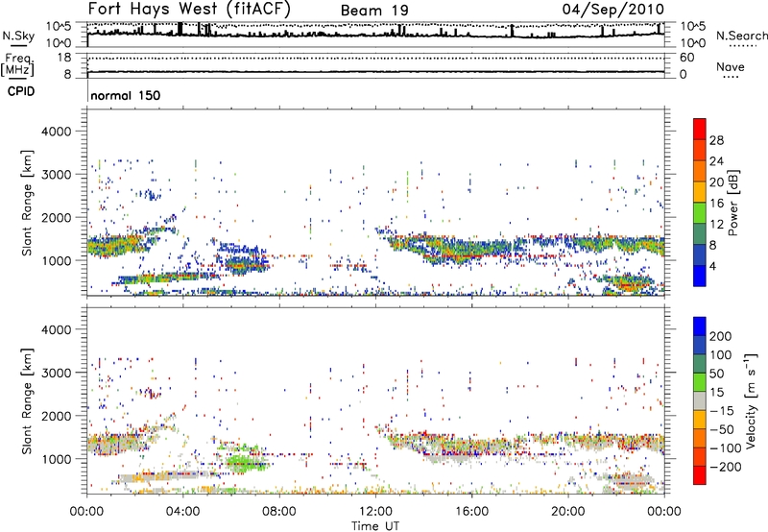The width and height of the screenshot is (768, 532).
Task: Click the 'N.Sky' legend label
Action: click(18, 36)
